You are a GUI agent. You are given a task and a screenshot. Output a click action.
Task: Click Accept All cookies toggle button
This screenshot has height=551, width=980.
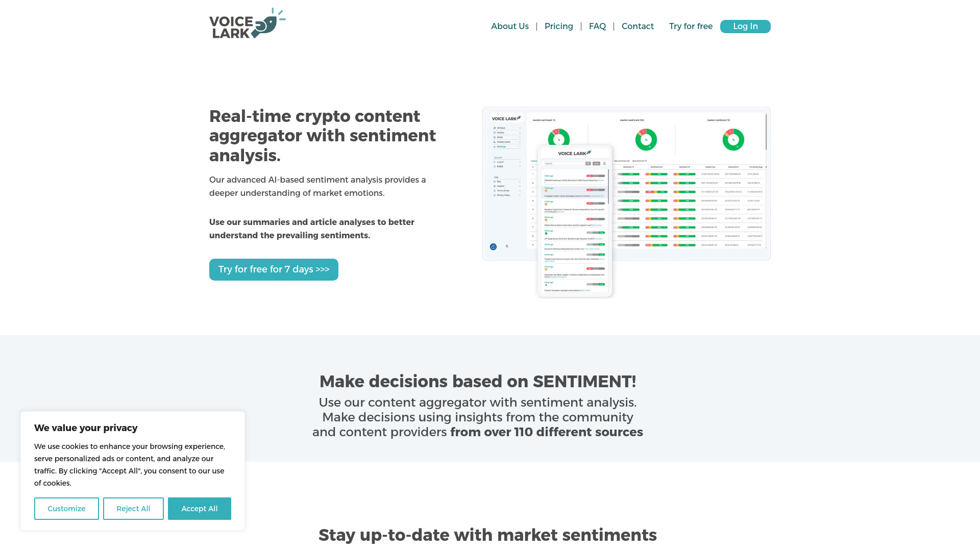coord(199,508)
